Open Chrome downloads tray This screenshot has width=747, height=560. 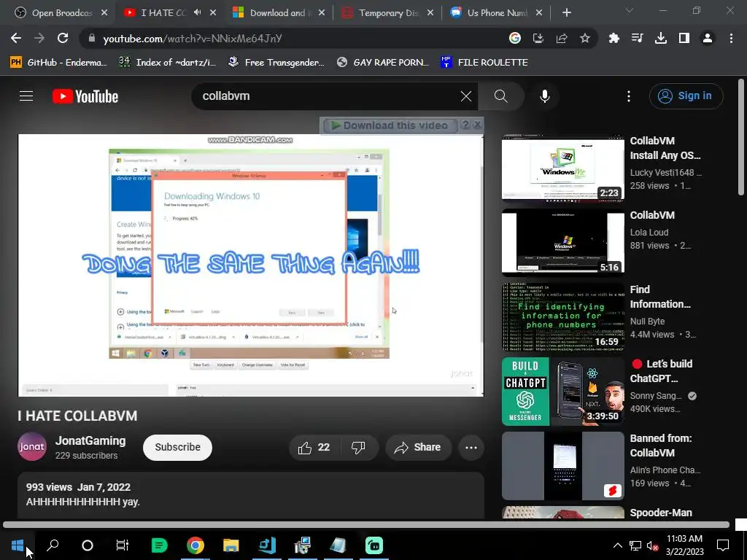coord(660,38)
